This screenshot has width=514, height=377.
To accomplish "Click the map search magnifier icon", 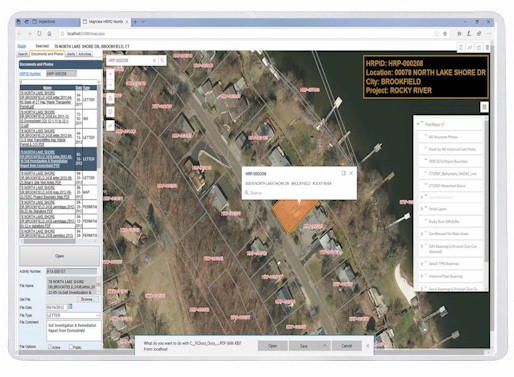I will (x=162, y=60).
